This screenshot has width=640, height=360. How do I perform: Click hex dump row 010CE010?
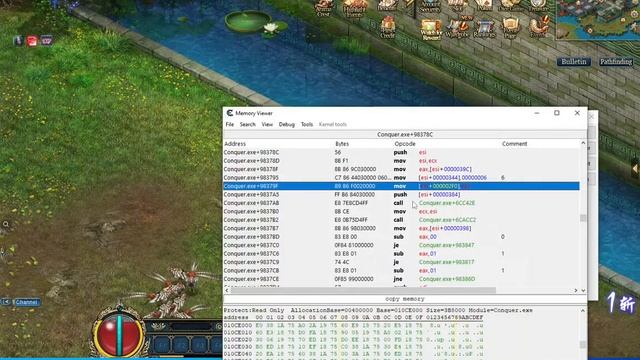click(x=353, y=333)
